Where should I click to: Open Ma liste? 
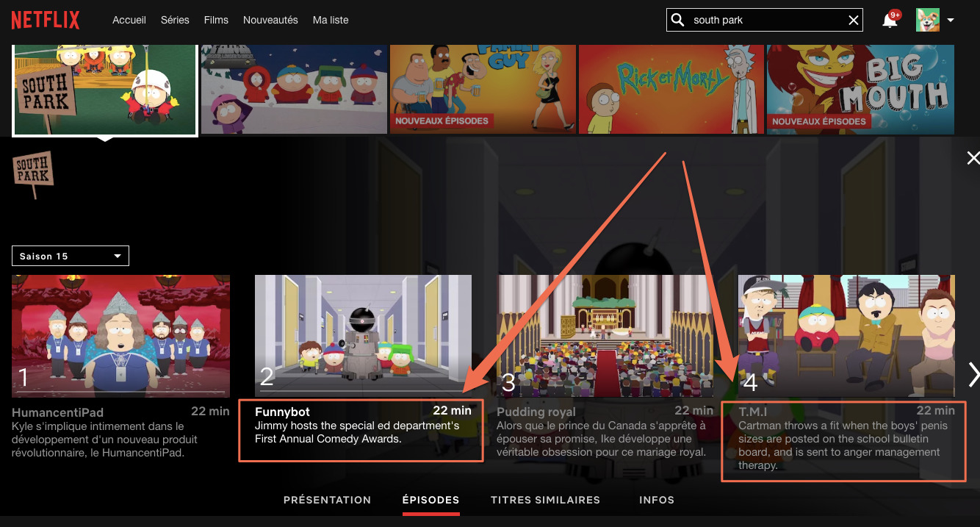point(331,20)
